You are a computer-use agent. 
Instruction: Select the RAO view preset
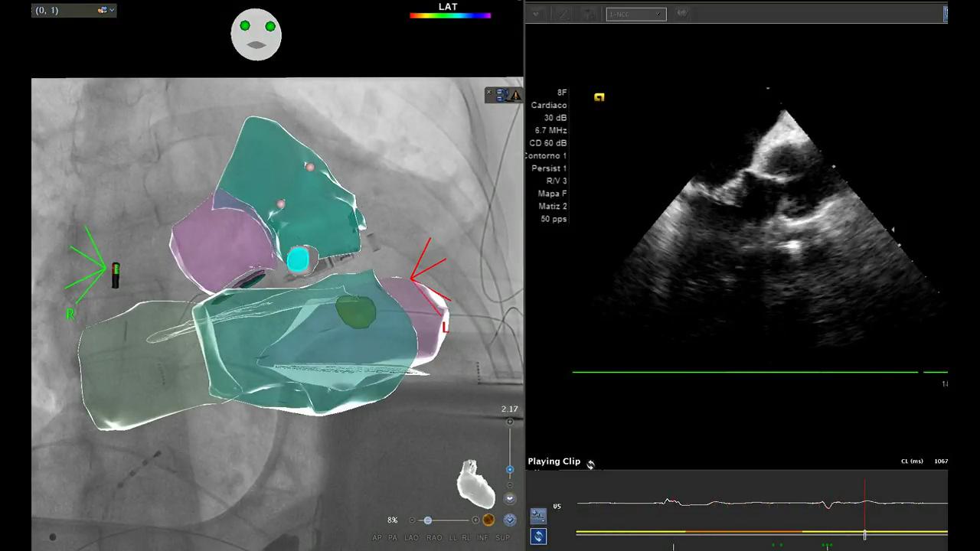434,538
